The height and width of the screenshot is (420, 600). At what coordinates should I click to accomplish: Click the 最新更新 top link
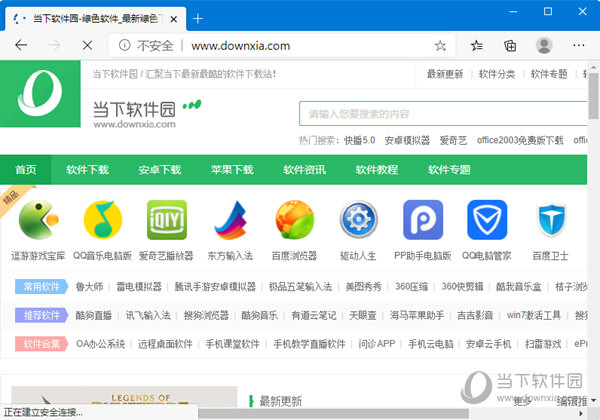(x=445, y=74)
